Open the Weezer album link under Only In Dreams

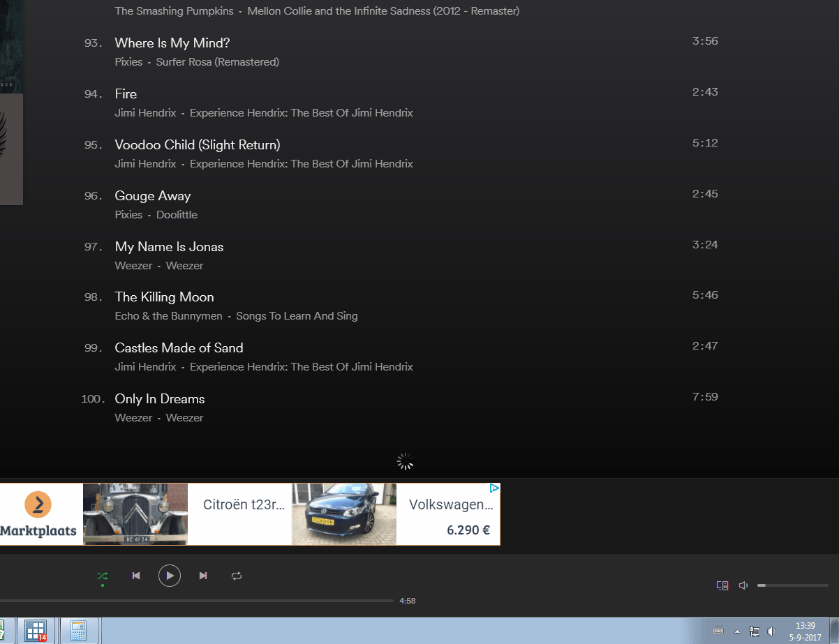pyautogui.click(x=185, y=418)
